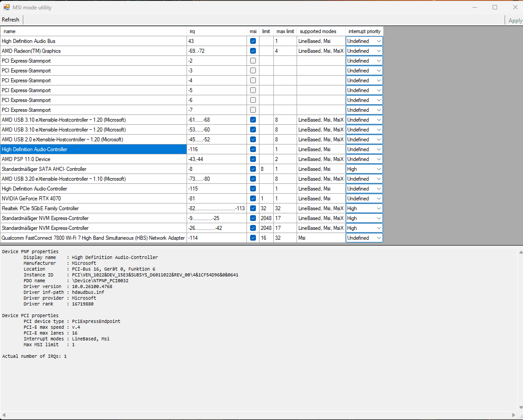Check msi for PCI Express-Stammport irq -7

pyautogui.click(x=253, y=110)
